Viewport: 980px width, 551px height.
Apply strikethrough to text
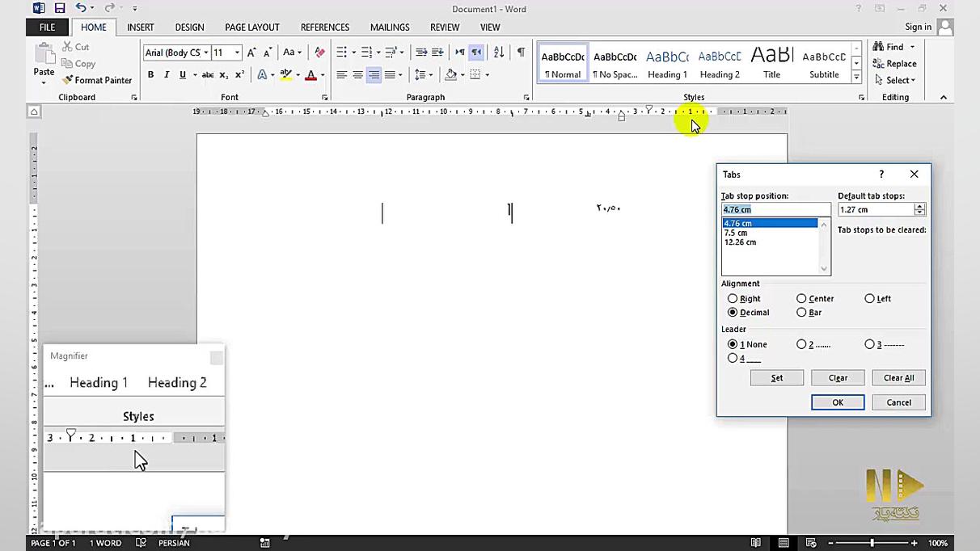(x=208, y=75)
